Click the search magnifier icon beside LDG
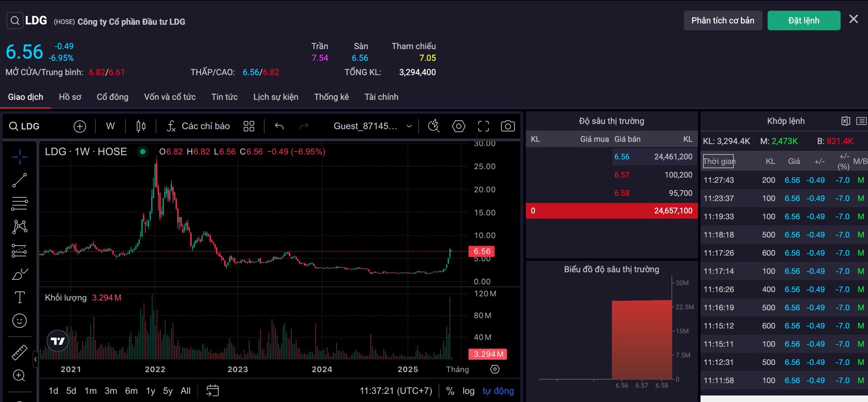This screenshot has height=402, width=868. (15, 21)
